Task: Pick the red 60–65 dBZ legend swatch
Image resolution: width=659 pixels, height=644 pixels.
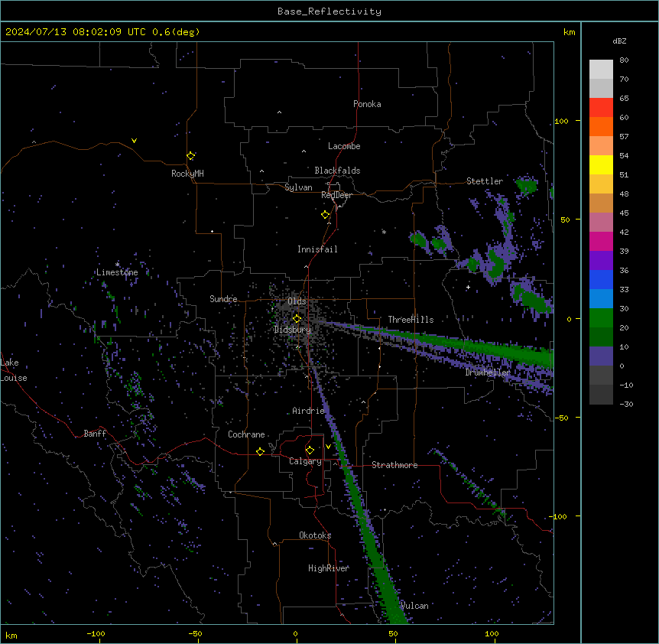Action: tap(601, 108)
